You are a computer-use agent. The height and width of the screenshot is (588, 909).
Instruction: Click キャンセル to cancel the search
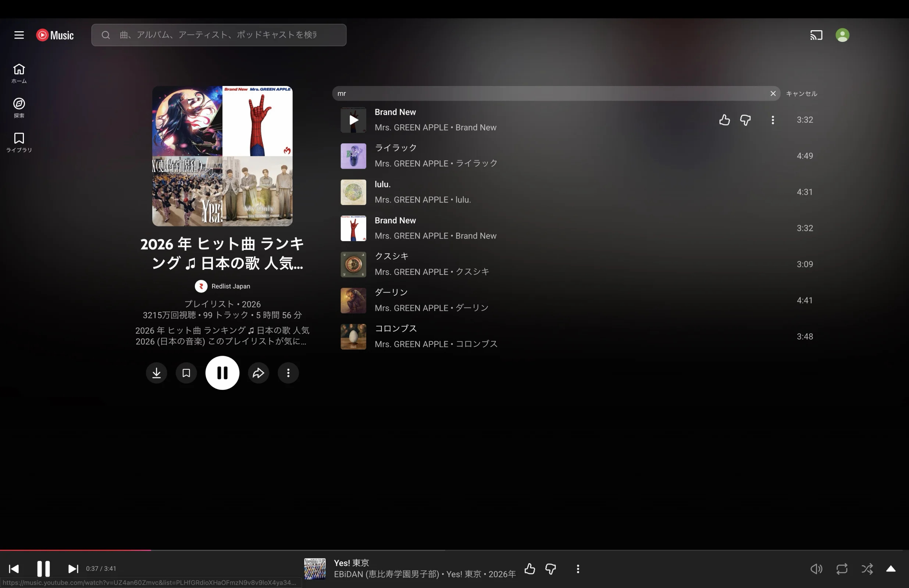point(801,94)
